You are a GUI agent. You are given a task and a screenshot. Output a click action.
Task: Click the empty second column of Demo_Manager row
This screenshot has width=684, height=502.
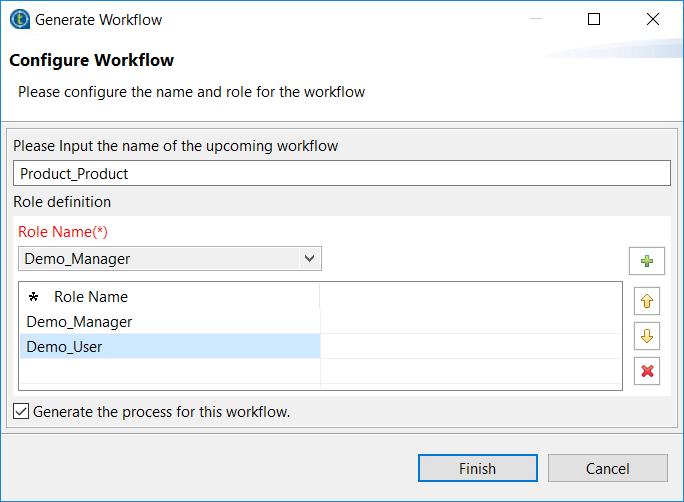pos(470,322)
